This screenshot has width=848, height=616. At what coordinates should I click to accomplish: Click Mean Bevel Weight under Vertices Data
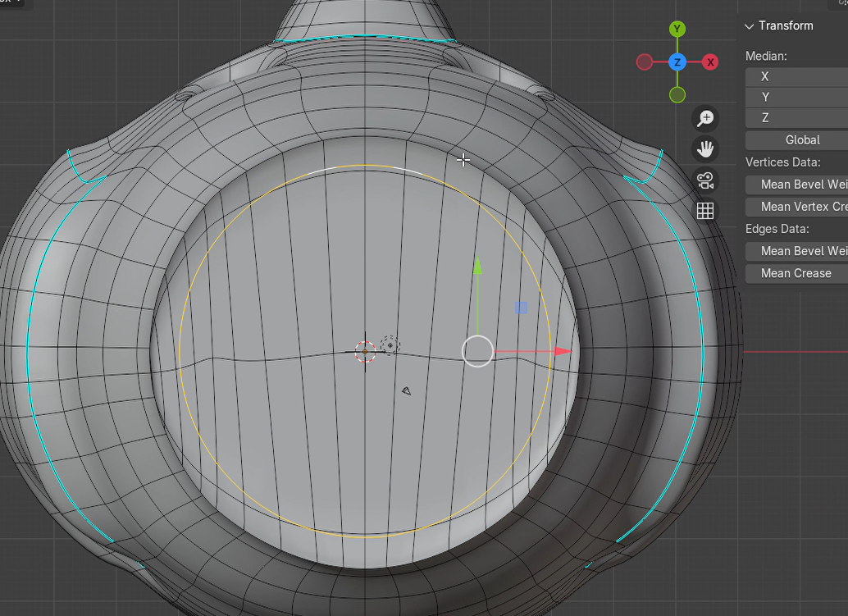(x=796, y=185)
